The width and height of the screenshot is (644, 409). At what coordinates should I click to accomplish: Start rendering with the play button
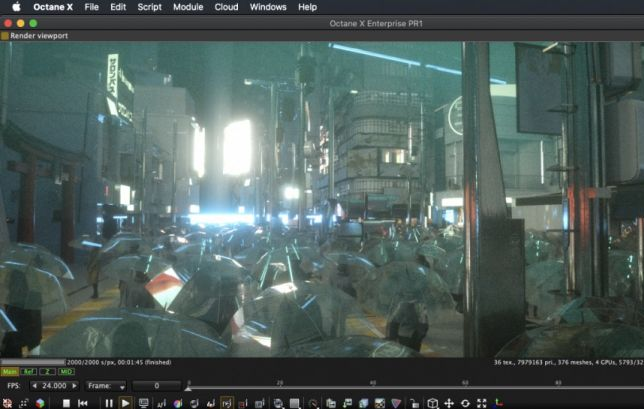click(x=125, y=403)
